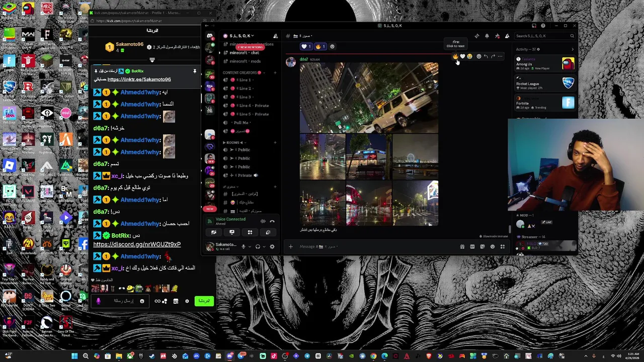Image resolution: width=644 pixels, height=362 pixels.
Task: Collapse CONTENT CREATORS category
Action: tap(243, 72)
